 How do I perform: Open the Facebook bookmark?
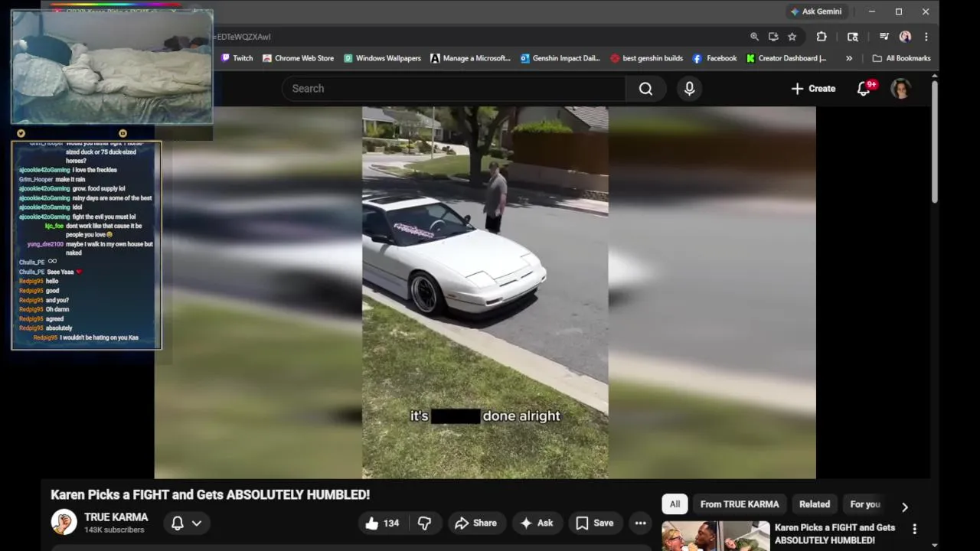pyautogui.click(x=714, y=58)
